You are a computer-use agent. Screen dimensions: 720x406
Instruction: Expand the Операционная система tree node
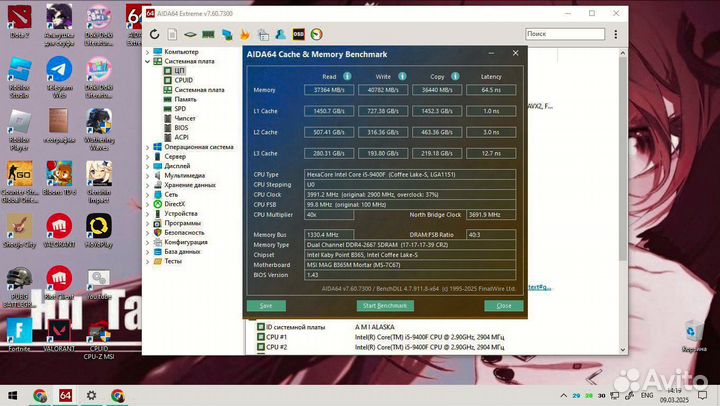pos(148,147)
